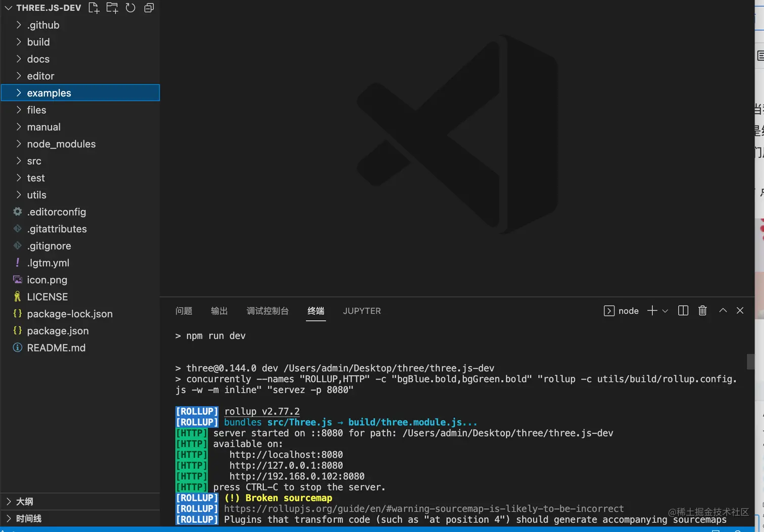Open the test folder
This screenshot has width=764, height=532.
80,178
